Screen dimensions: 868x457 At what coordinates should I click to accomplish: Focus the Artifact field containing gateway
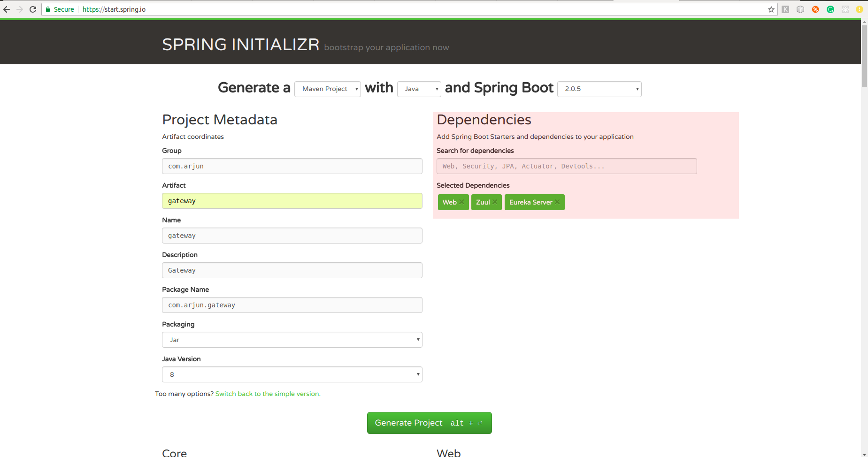click(292, 201)
